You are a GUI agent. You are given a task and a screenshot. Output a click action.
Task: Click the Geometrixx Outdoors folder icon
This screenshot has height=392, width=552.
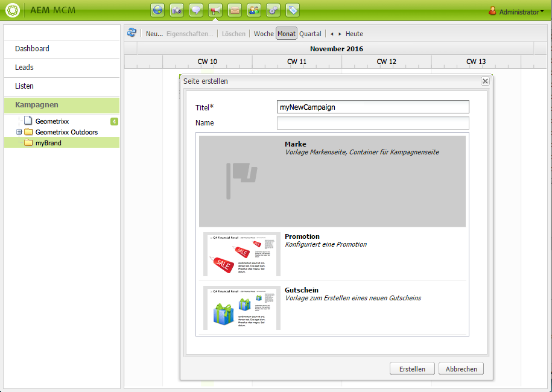(28, 132)
